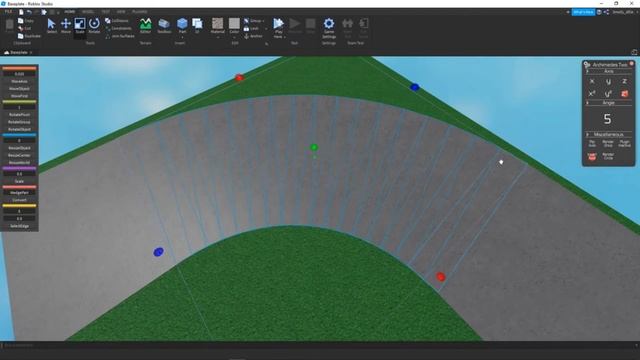Click the WedgePart plugin button
Viewport: 640px width, 360px height.
click(20, 193)
